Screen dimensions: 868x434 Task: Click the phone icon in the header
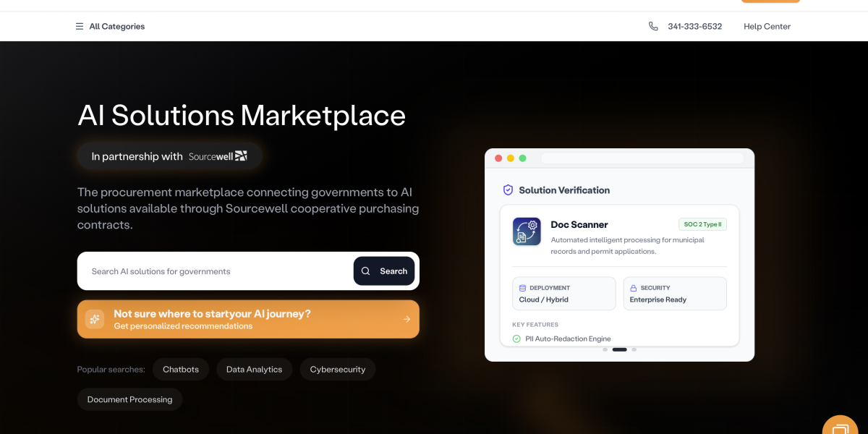(653, 26)
